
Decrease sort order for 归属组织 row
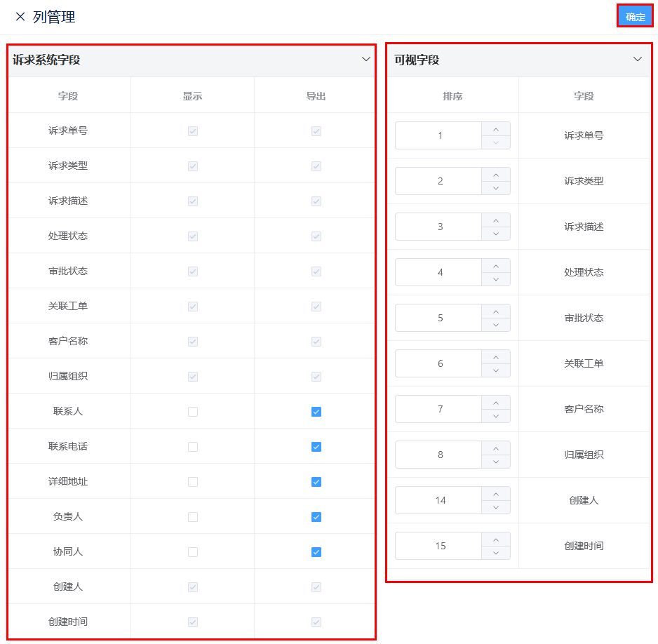(x=496, y=462)
